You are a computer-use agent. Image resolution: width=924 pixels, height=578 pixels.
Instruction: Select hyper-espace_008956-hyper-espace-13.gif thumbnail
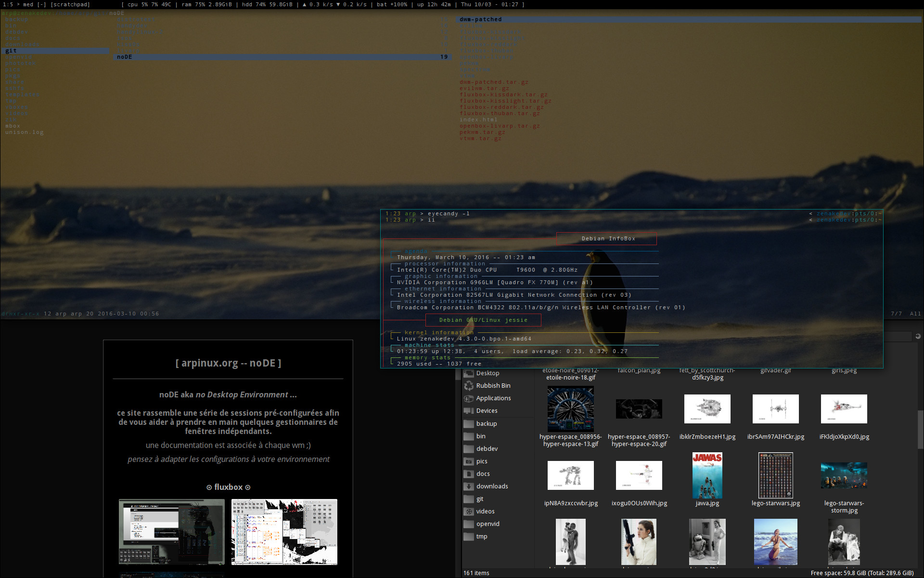[571, 409]
